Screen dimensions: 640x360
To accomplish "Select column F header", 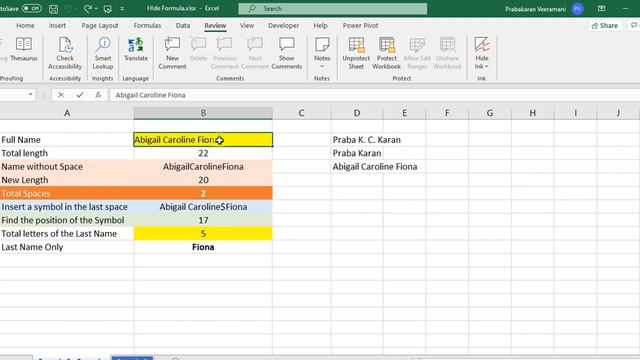I will 447,113.
